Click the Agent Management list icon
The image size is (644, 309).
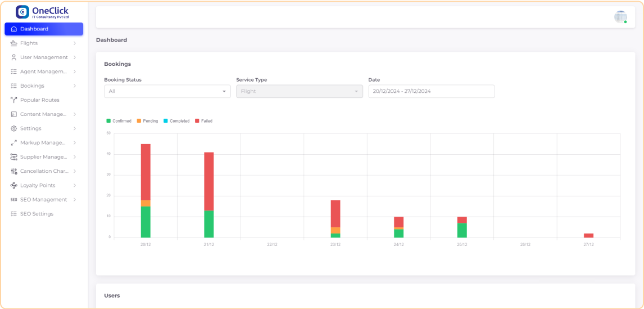coord(14,71)
